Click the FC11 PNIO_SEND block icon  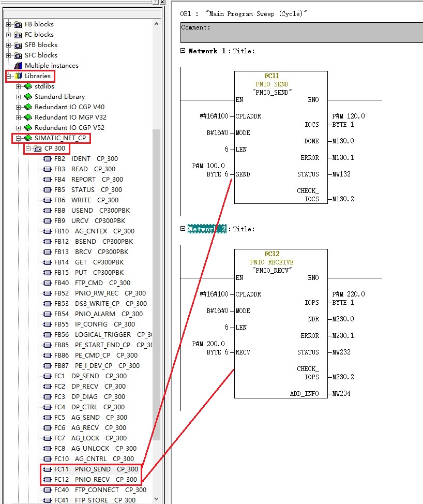(x=48, y=469)
